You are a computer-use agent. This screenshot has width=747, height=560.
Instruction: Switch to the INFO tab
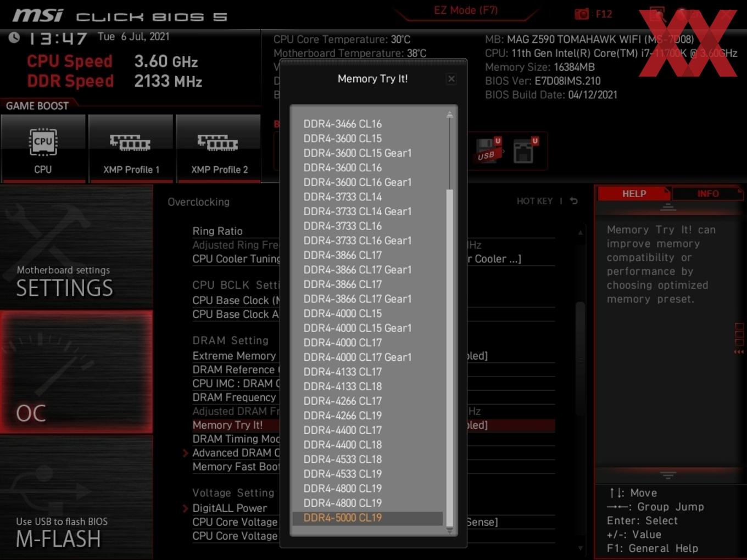coord(708,194)
